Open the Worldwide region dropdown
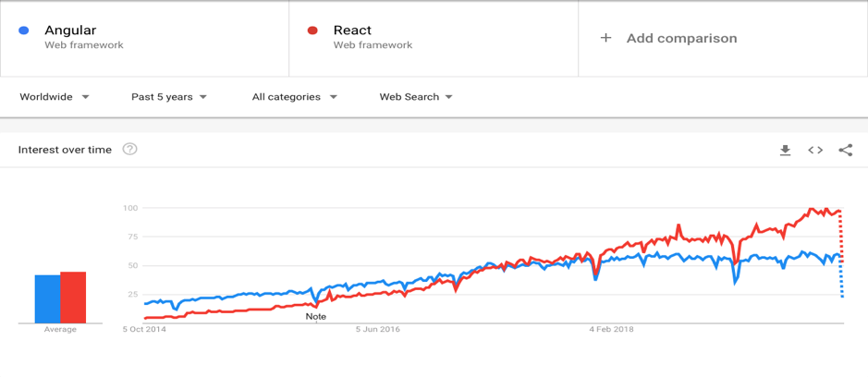Viewport: 868px width, 377px height. coord(55,97)
